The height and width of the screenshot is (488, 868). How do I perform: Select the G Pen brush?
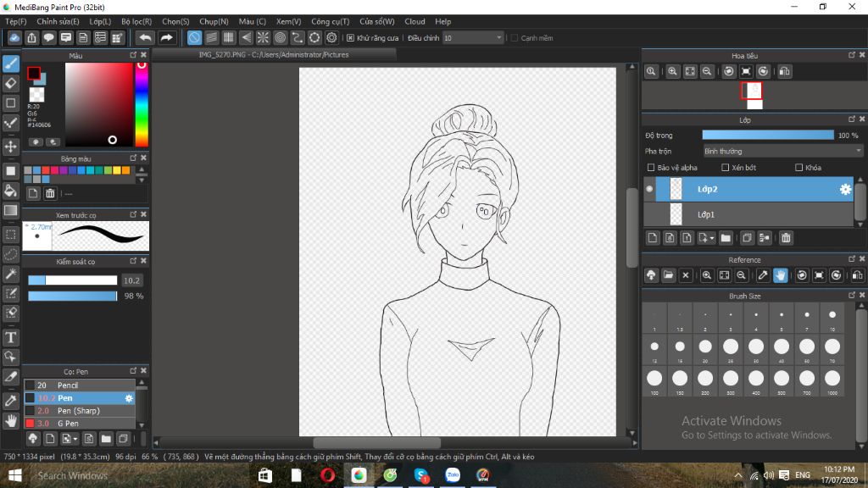coord(68,423)
